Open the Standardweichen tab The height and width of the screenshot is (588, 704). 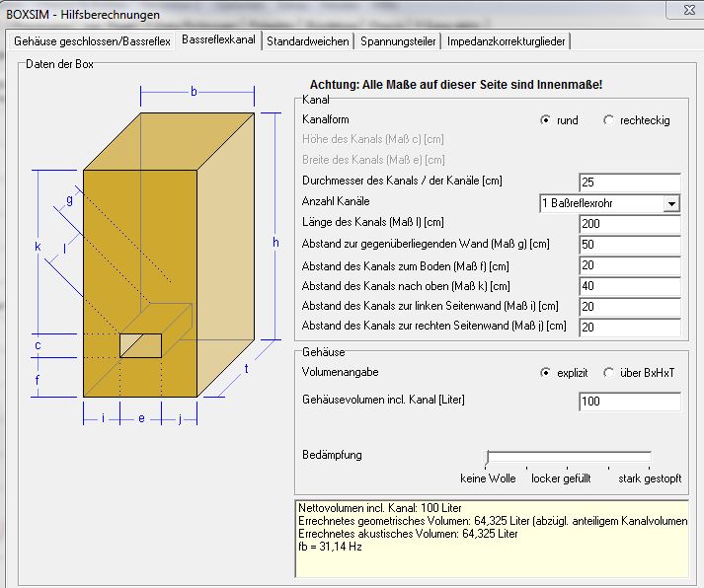307,41
